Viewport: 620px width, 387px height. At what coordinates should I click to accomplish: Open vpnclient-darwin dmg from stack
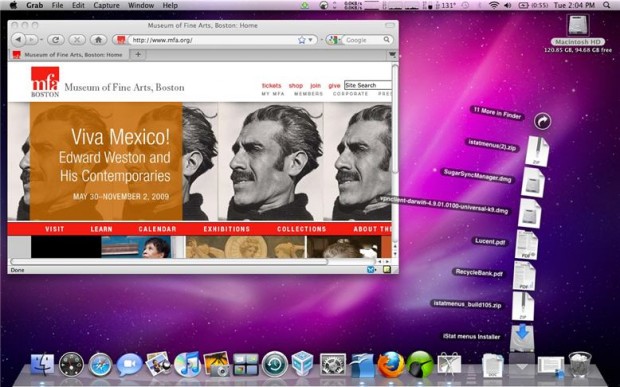(529, 213)
